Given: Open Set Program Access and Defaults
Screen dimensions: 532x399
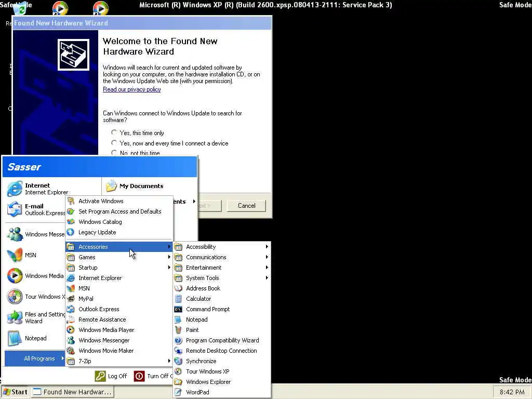Looking at the screenshot, I should (x=119, y=211).
